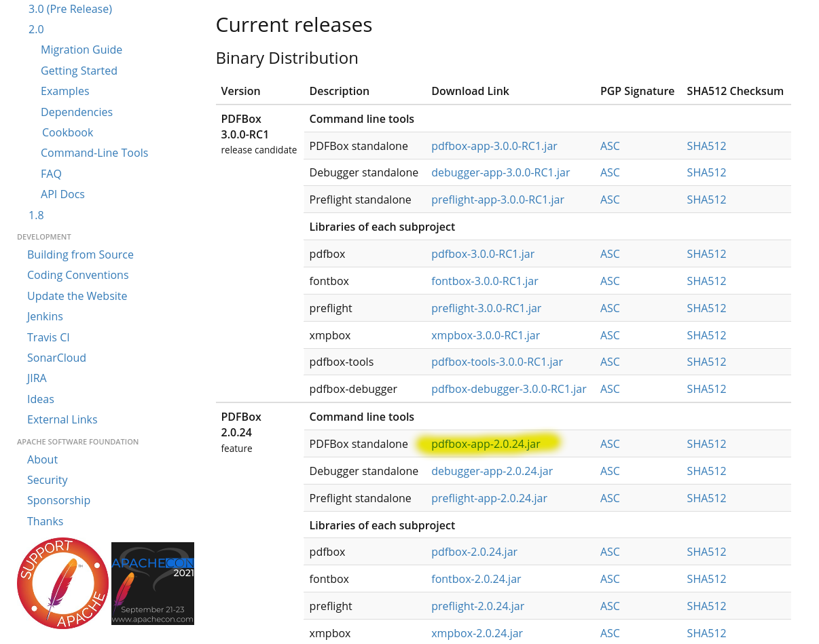Download xmpbox-2.0.24.jar
The height and width of the screenshot is (644, 819).
(x=477, y=633)
